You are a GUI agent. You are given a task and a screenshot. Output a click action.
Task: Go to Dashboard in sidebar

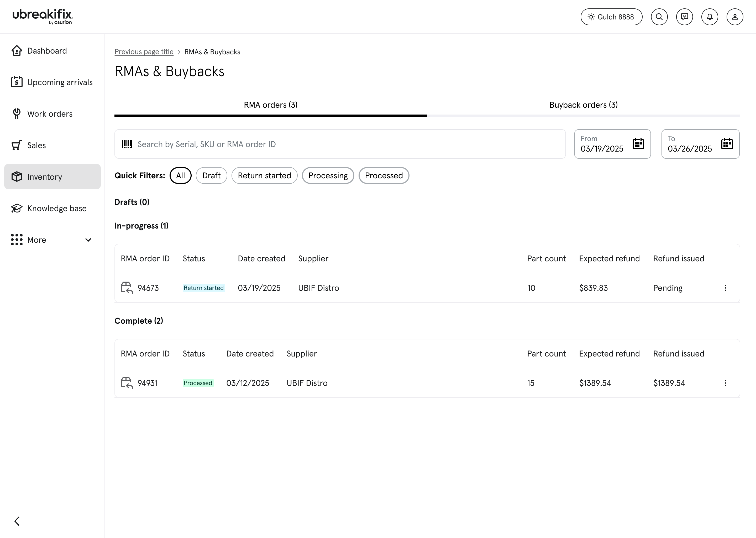pos(52,51)
